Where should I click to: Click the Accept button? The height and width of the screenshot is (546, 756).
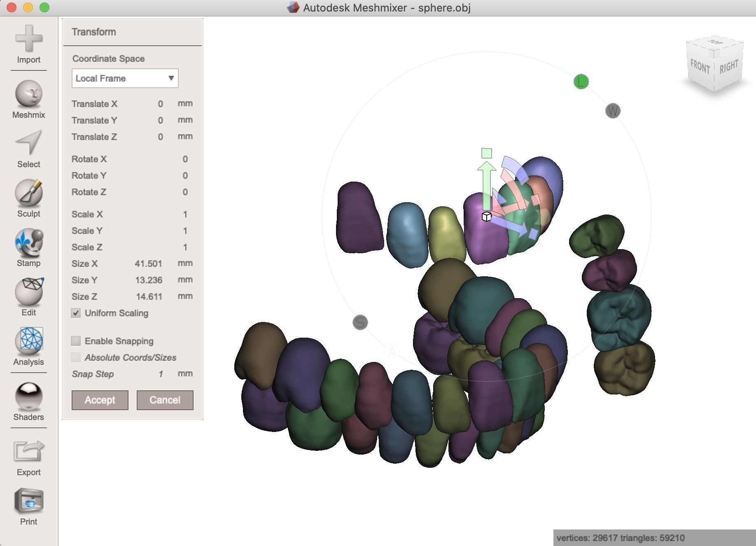100,400
